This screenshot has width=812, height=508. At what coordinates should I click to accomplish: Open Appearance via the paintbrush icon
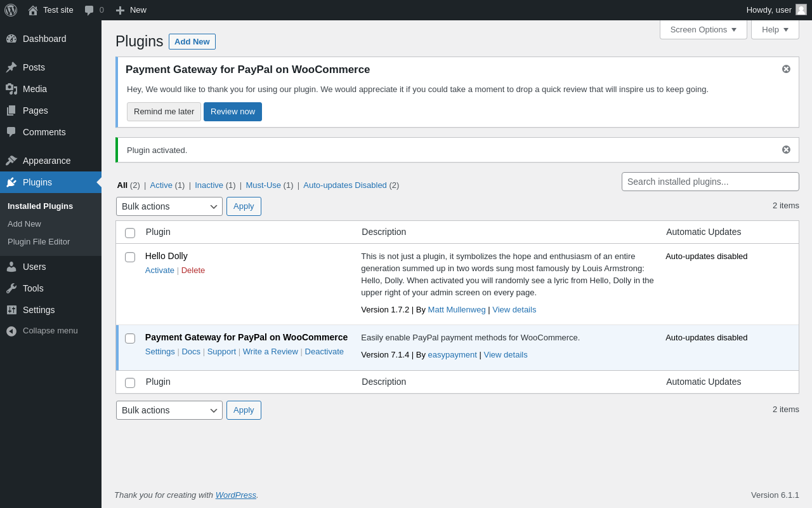[x=11, y=161]
